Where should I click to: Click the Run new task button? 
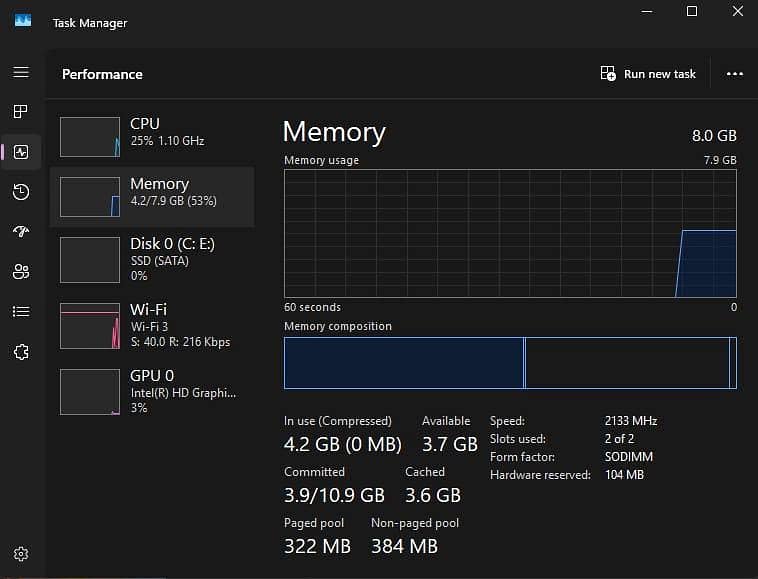[648, 74]
